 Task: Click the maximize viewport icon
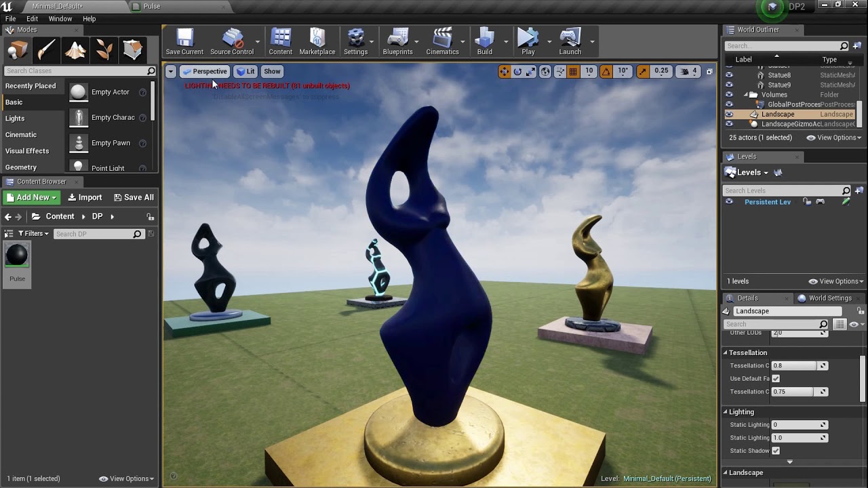coord(709,71)
